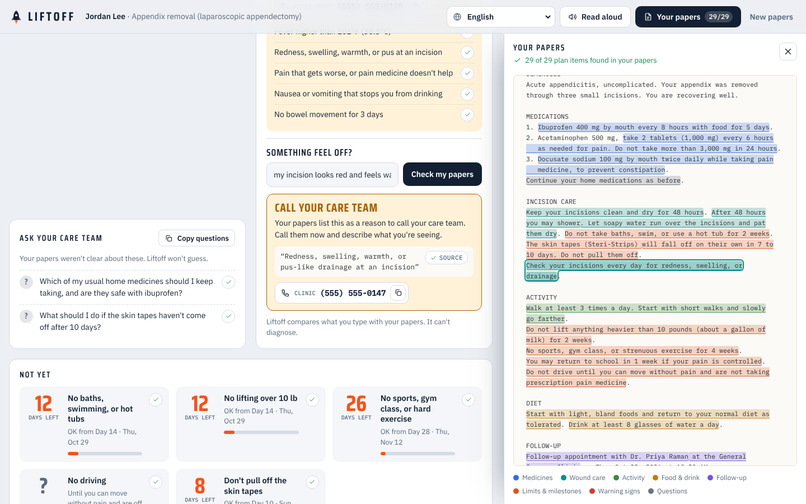
Task: Check off no bowel movement for 3 days
Action: 467,114
